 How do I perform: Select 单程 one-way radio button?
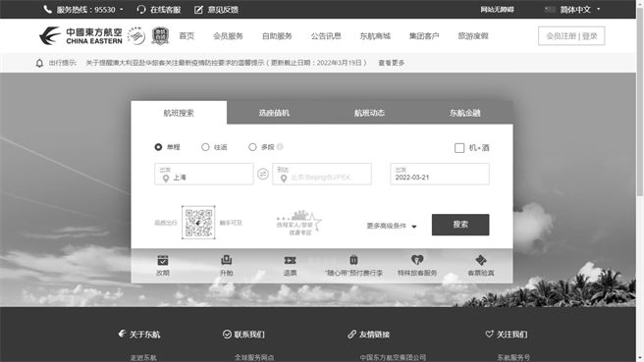158,147
